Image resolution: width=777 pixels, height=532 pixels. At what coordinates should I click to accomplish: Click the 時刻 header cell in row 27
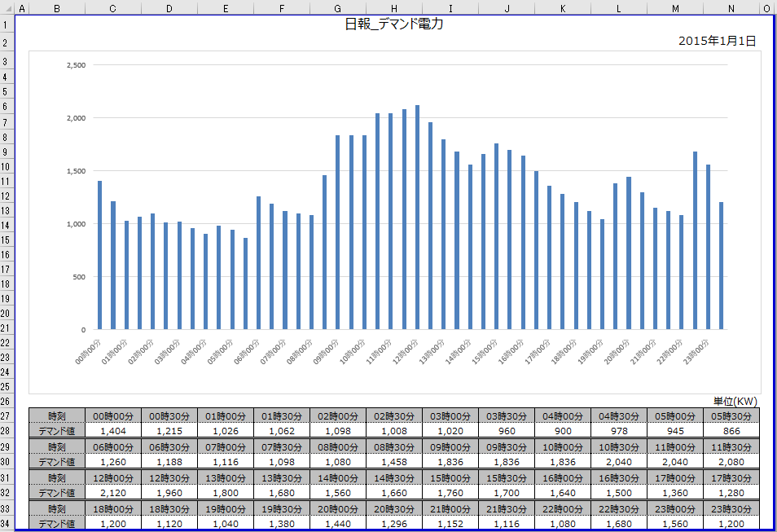[x=56, y=415]
